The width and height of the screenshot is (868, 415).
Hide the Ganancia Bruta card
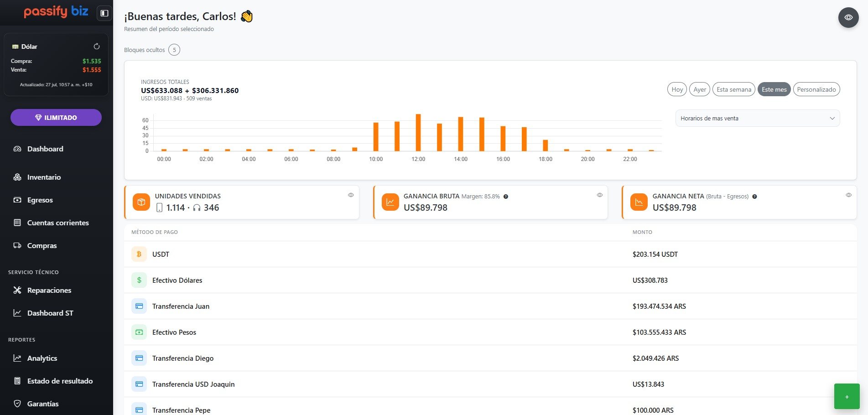click(x=600, y=195)
